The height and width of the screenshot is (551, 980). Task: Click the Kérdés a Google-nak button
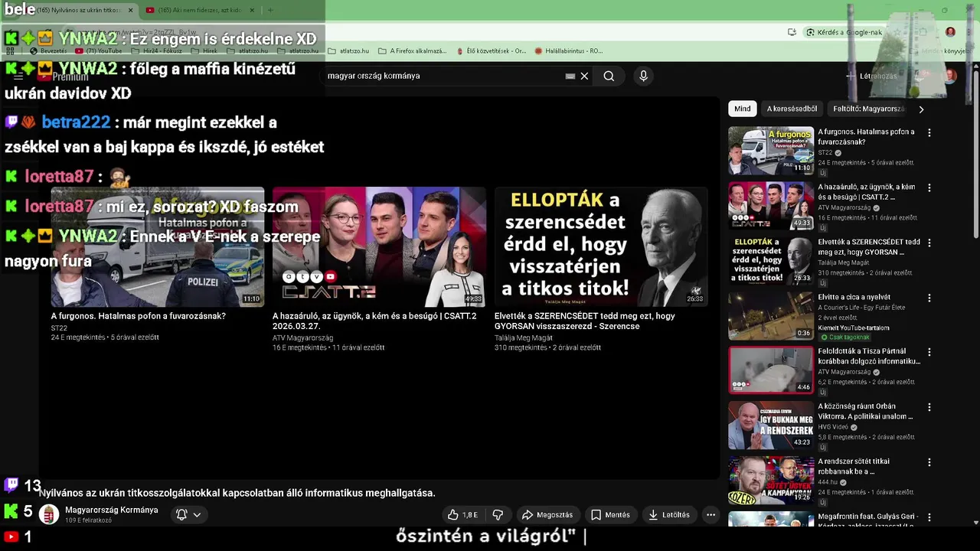(844, 32)
